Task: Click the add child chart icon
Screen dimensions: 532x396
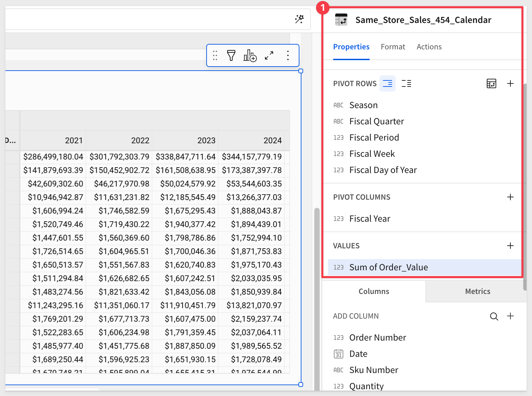Action: (250, 55)
